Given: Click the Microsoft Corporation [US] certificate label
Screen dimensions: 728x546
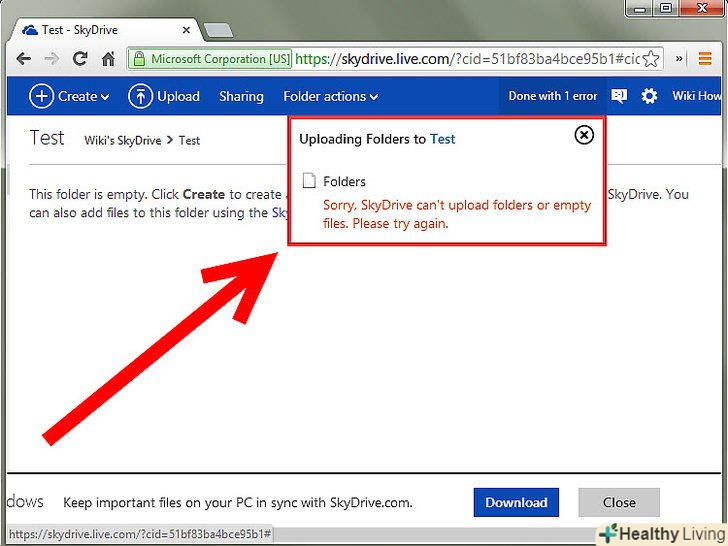Looking at the screenshot, I should (220, 59).
